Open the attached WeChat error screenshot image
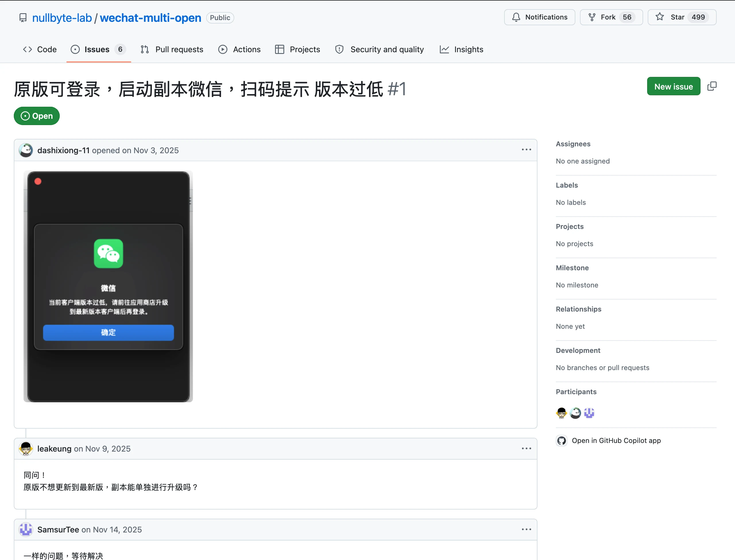 (108, 286)
